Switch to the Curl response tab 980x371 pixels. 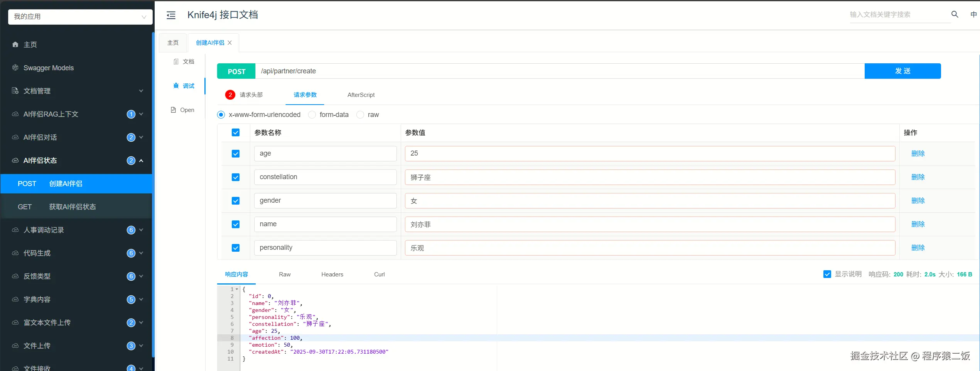click(x=380, y=274)
